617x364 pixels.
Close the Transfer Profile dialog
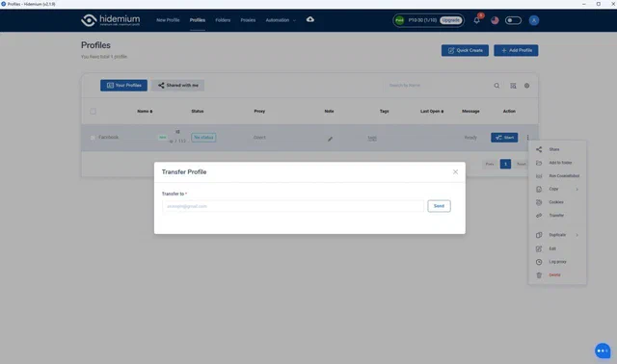[455, 171]
